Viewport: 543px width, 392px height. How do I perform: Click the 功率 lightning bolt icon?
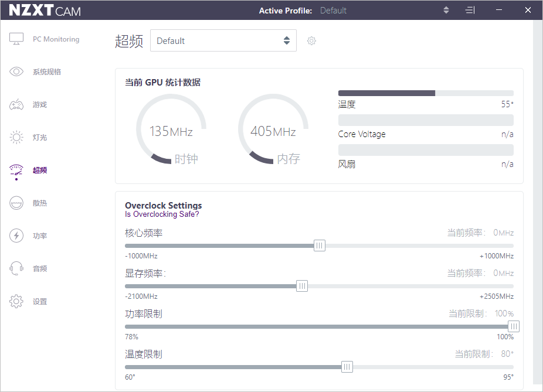(x=16, y=236)
